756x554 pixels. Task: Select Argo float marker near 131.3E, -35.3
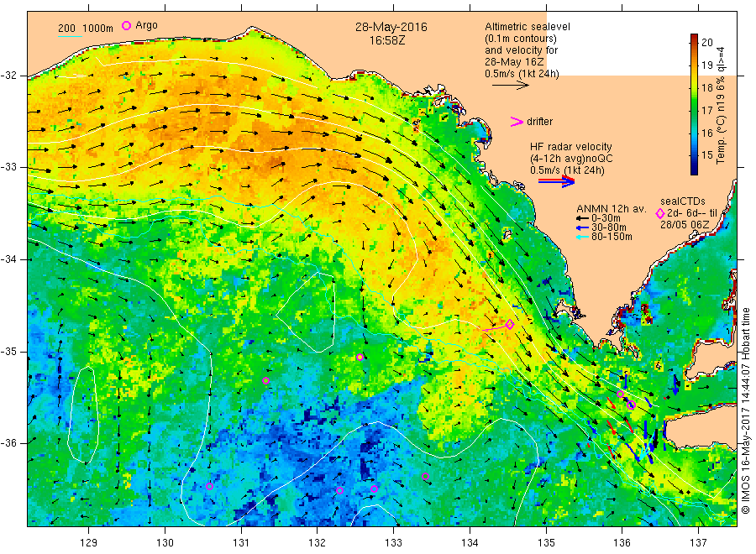[x=265, y=380]
